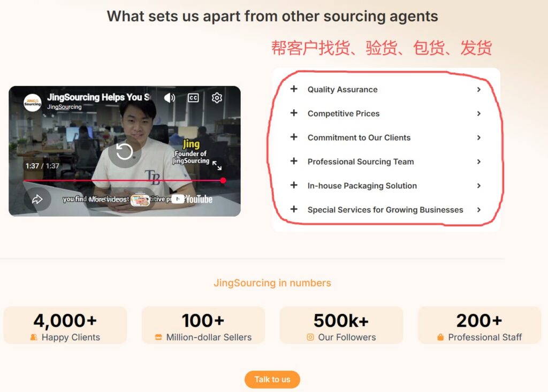Click the Our Followers Instagram icon

(310, 337)
